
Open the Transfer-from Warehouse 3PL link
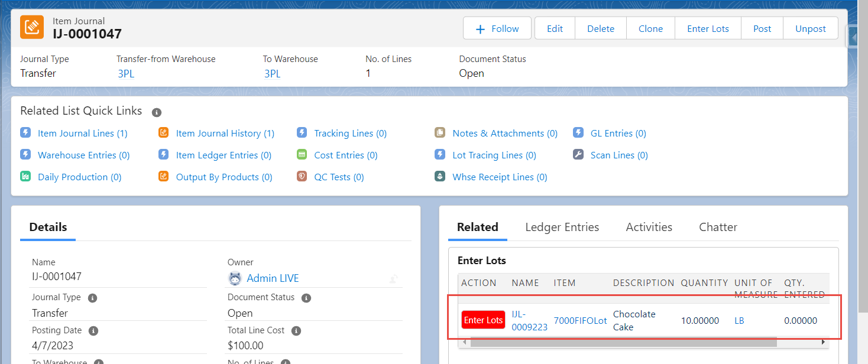click(x=125, y=74)
